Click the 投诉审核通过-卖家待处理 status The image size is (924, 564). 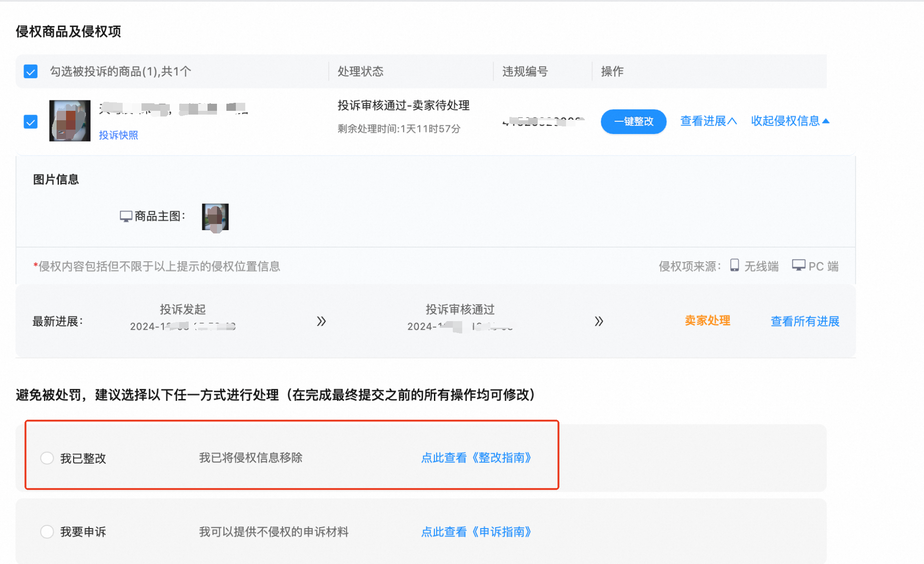tap(403, 106)
